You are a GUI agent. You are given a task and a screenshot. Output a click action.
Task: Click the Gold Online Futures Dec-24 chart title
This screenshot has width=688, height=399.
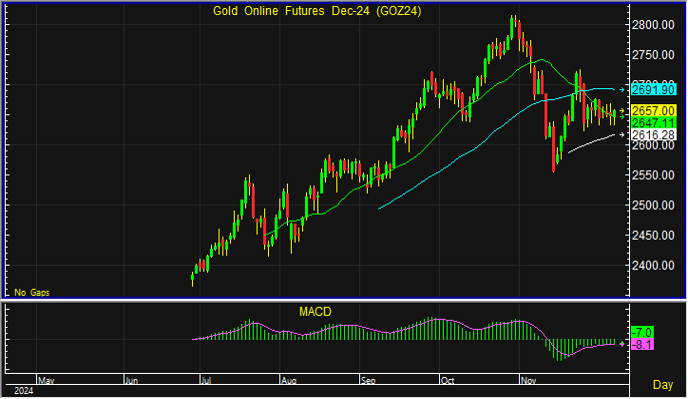(317, 11)
